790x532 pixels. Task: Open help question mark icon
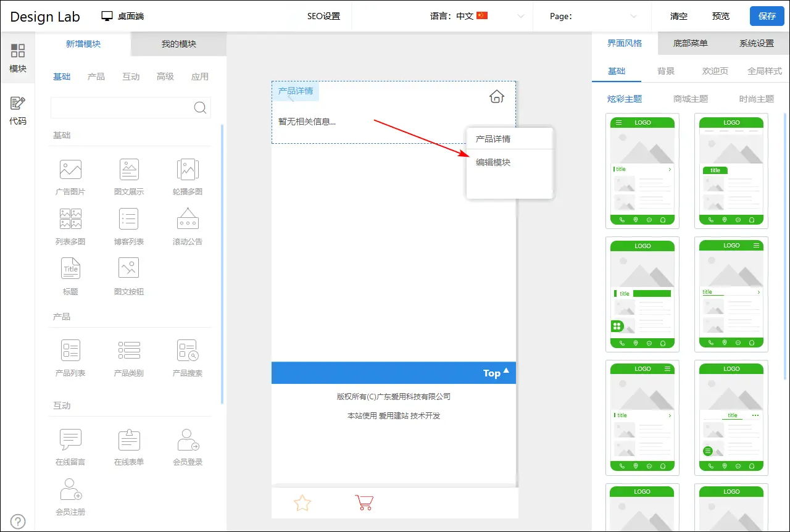point(19,522)
